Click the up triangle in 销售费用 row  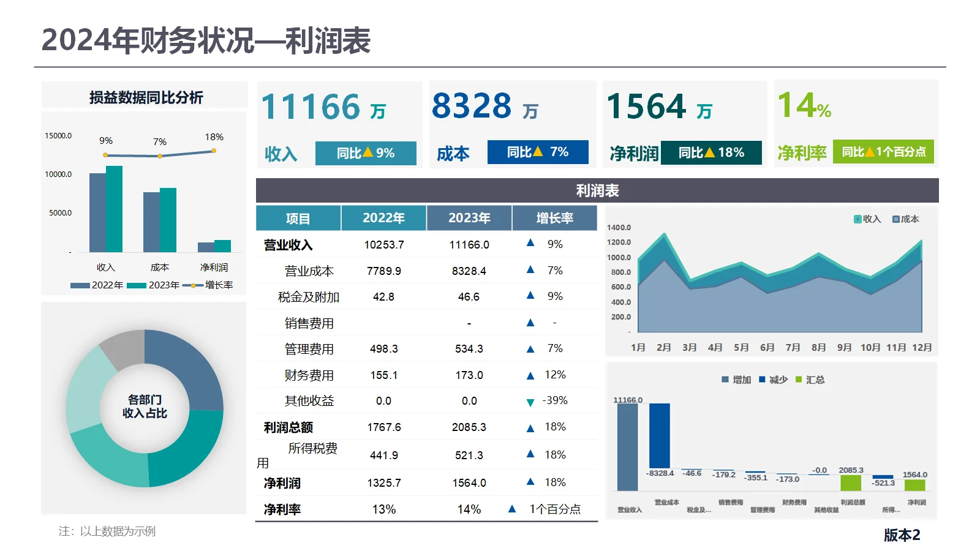coord(530,323)
